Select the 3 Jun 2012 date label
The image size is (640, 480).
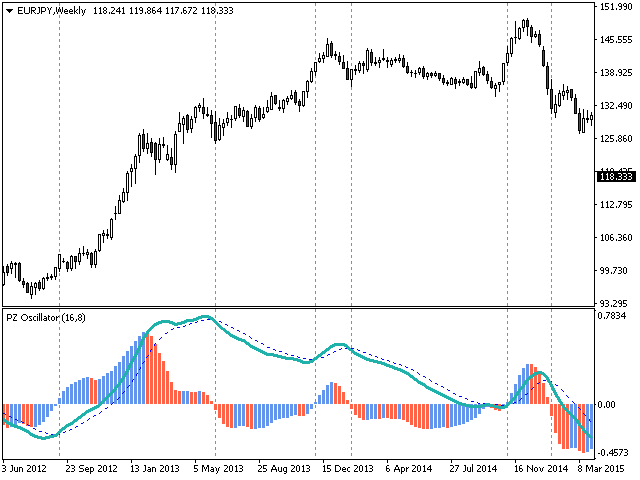25,467
